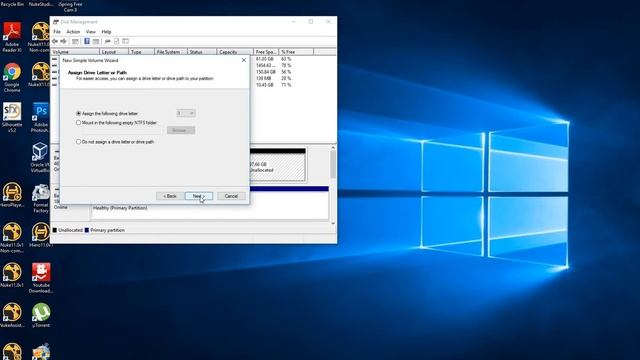Click the blue Help toolbar icon
Screen dimensions: 640x360
(x=87, y=41)
